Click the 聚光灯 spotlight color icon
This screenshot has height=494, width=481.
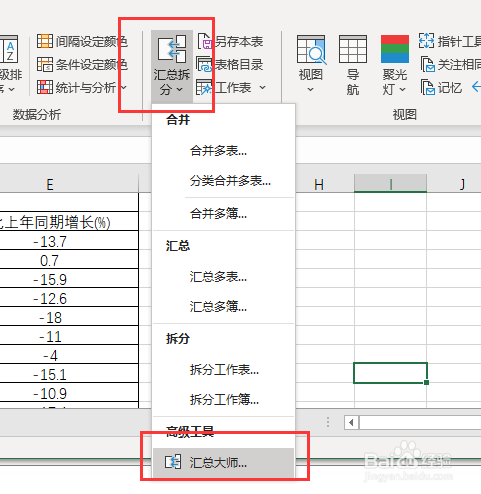click(x=395, y=49)
